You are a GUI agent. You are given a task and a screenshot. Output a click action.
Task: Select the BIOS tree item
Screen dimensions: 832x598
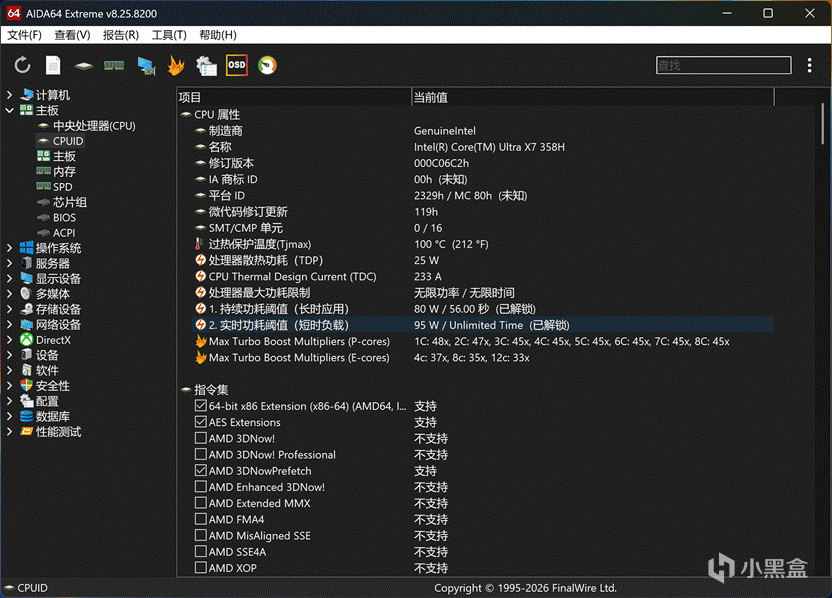pos(64,218)
